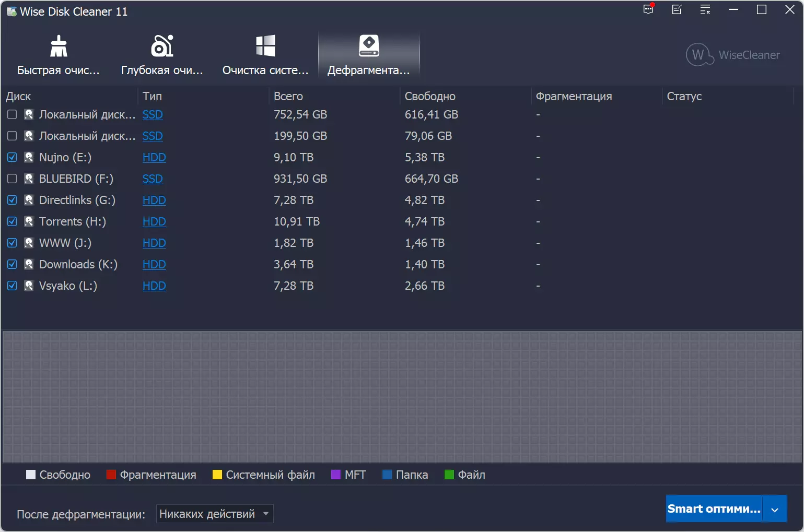Sort by the Всего column header
The width and height of the screenshot is (804, 532).
point(335,96)
